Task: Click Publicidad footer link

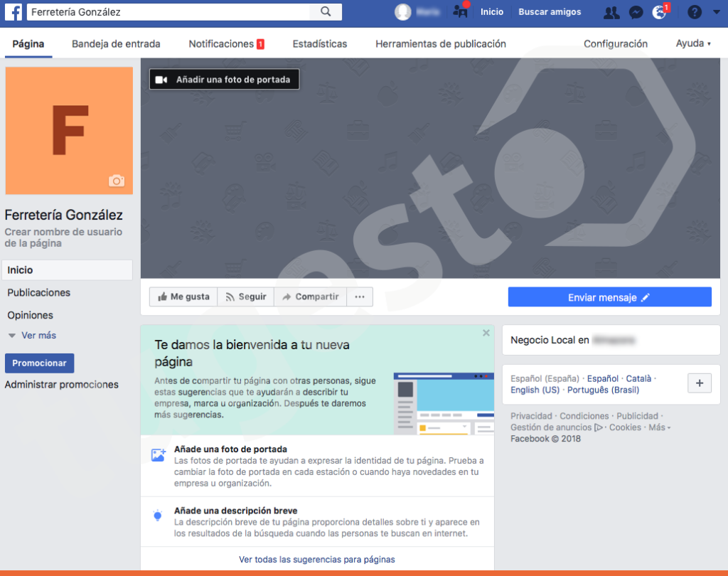Action: (x=637, y=416)
